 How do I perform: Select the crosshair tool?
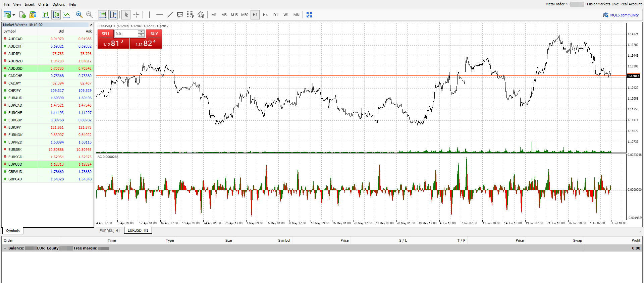coord(136,15)
